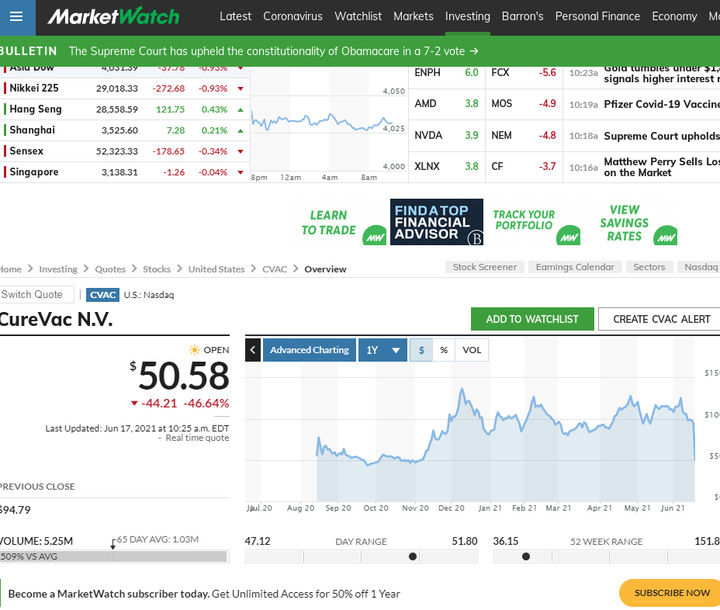Click the United States breadcrumb
This screenshot has width=720, height=610.
pyautogui.click(x=216, y=269)
